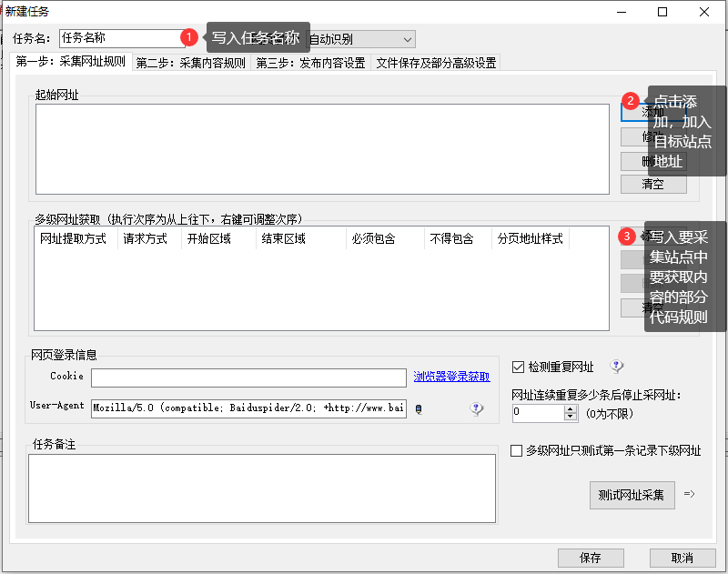728x574 pixels.
Task: Enable 多级网址只测试第一条记录下级网址 checkbox
Action: (516, 450)
